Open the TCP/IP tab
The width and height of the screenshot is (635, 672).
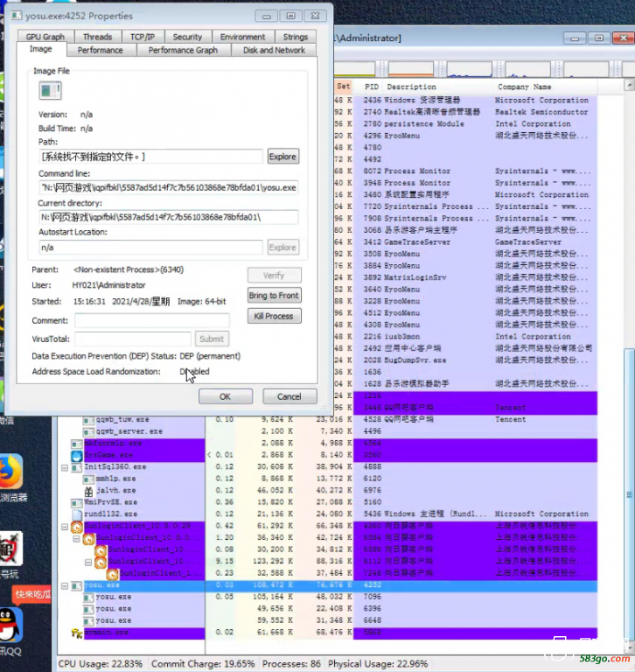(143, 37)
